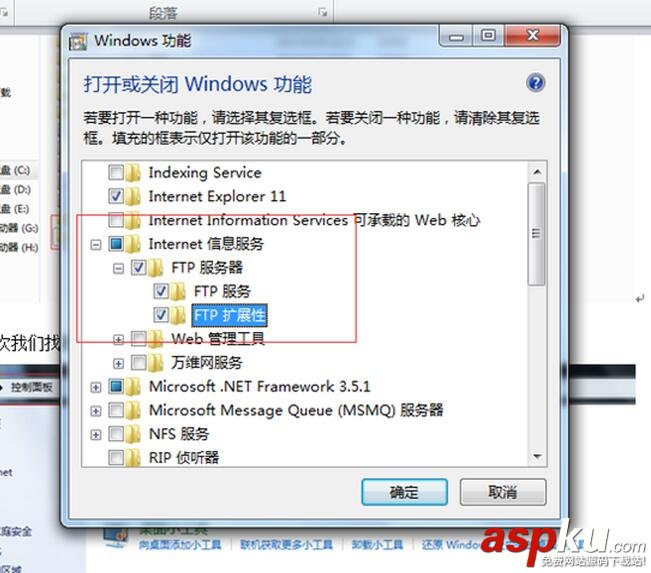Viewport: 651px width, 573px height.
Task: Click the FTP 服务器 folder icon
Action: [155, 268]
